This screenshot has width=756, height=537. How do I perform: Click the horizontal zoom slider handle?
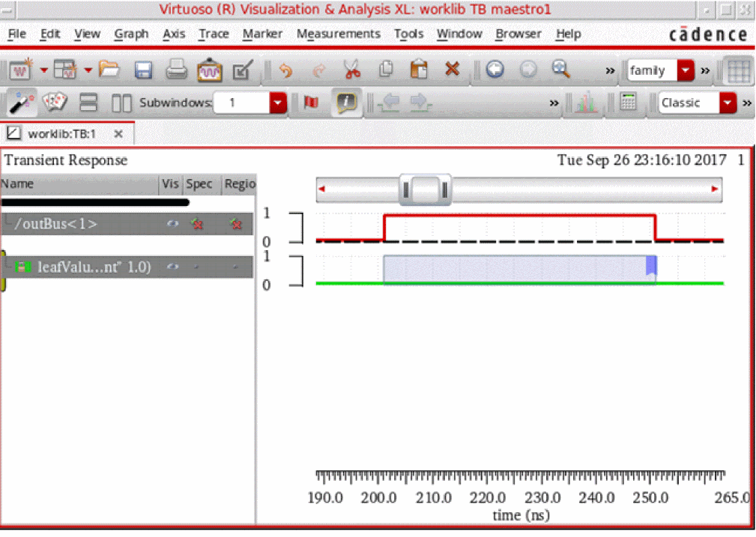tap(424, 189)
